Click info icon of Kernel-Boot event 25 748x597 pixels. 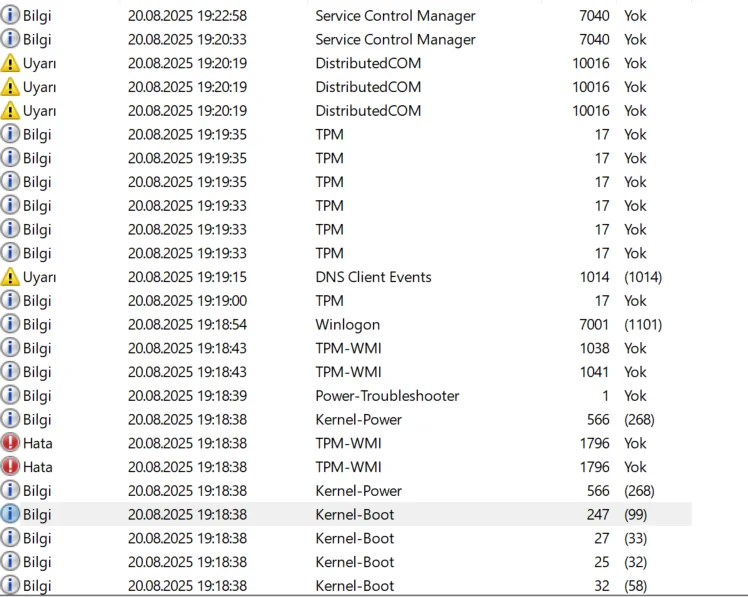[x=10, y=562]
